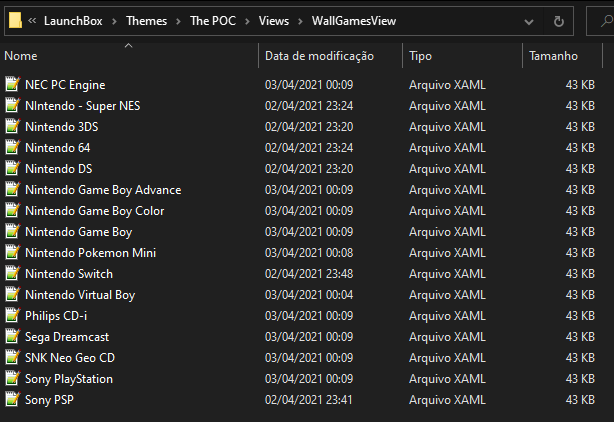Click the Nintendo 64 file icon
614x422 pixels.
[x=13, y=148]
